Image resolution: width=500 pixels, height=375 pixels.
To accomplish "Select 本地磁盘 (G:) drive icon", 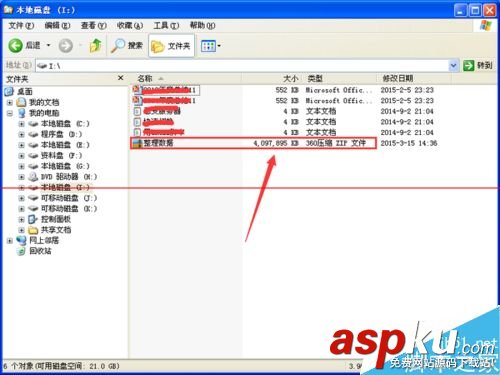I will [x=33, y=166].
